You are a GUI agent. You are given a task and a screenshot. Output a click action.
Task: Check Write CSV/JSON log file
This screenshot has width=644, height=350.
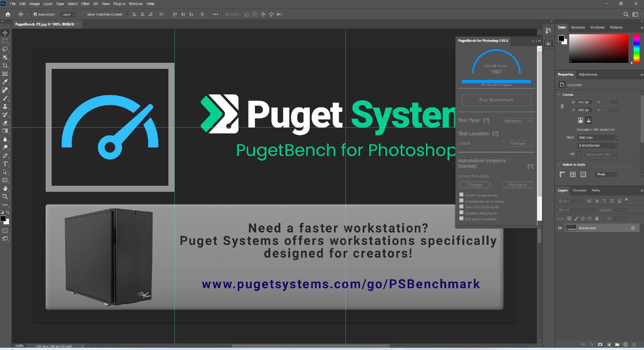coord(461,207)
